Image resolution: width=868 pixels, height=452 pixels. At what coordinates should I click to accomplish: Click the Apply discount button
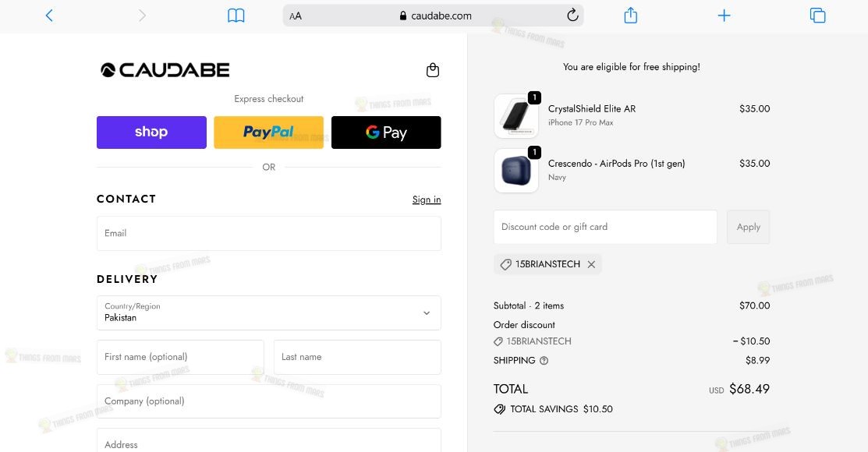coord(749,227)
